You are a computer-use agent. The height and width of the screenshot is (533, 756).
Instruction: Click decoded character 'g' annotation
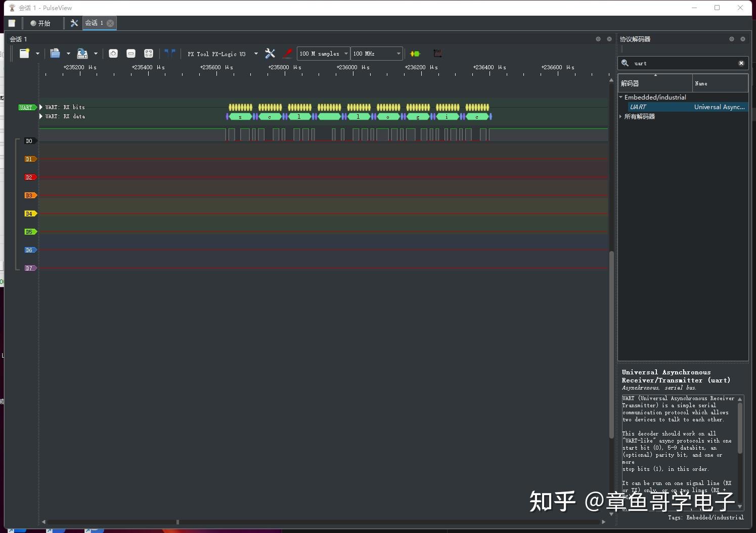418,117
